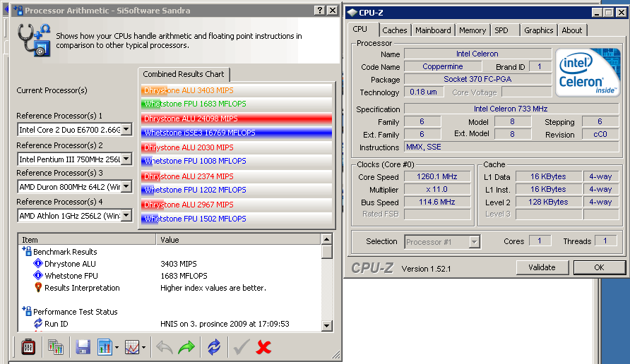Save results with the floppy disk icon
The width and height of the screenshot is (630, 364).
[83, 347]
